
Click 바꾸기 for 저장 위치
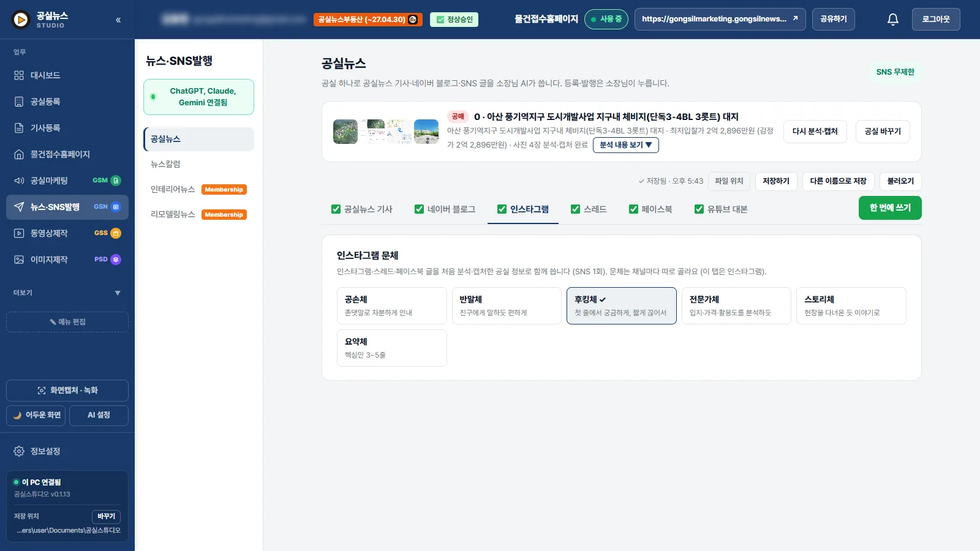click(x=106, y=517)
